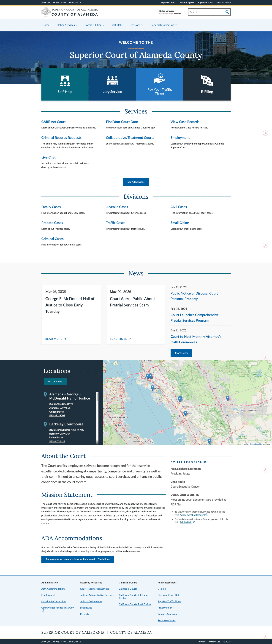
Task: Click the location pin beside Alameda McDonald Hall entry
Action: tap(45, 394)
